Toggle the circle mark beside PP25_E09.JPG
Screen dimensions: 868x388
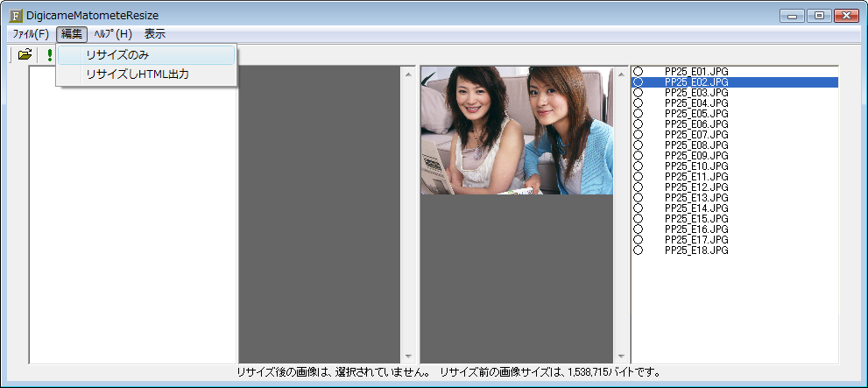click(x=639, y=156)
